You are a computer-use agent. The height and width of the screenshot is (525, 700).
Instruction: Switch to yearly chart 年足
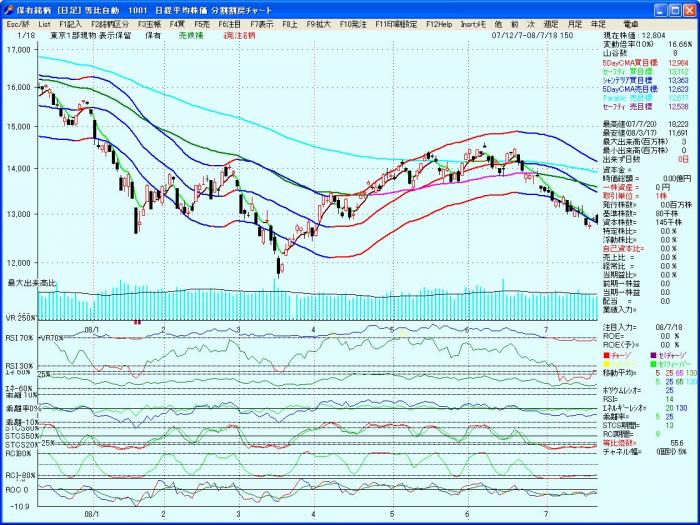click(598, 25)
